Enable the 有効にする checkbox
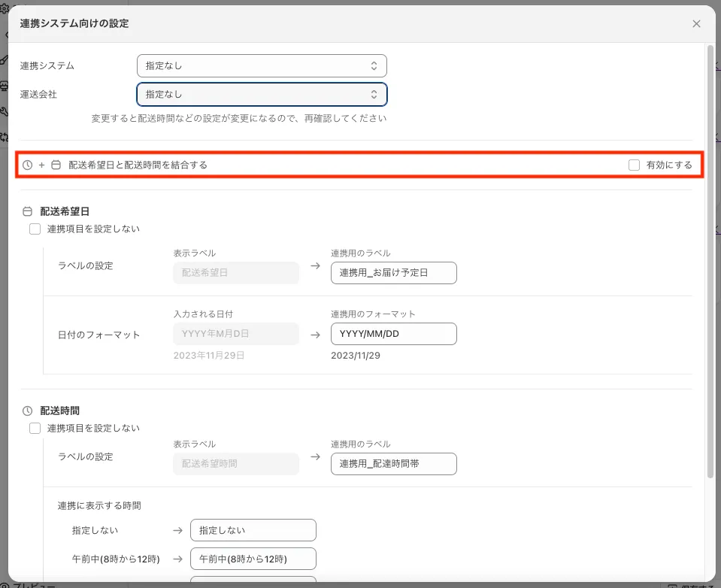Image resolution: width=721 pixels, height=588 pixels. (x=635, y=165)
